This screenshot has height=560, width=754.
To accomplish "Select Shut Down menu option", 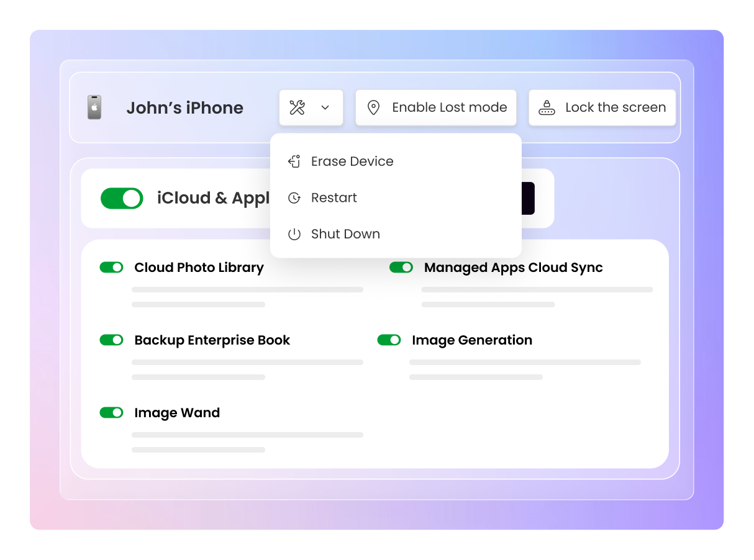I will pos(345,234).
